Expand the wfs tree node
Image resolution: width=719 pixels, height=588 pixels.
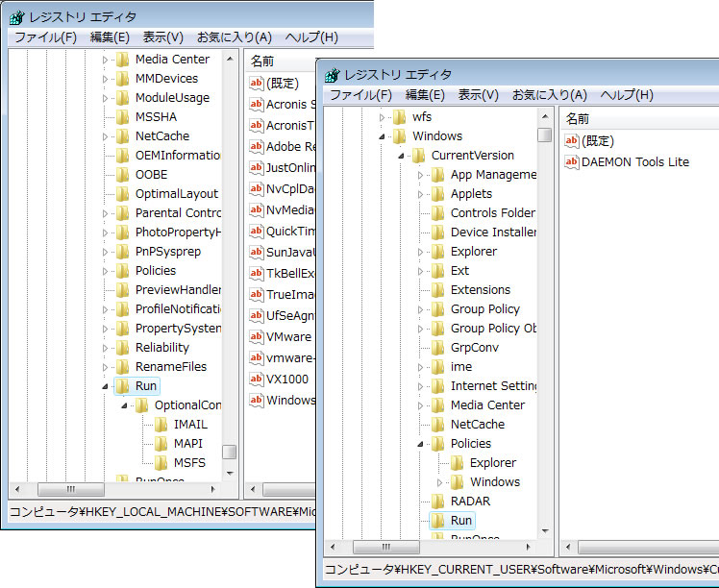pyautogui.click(x=383, y=117)
